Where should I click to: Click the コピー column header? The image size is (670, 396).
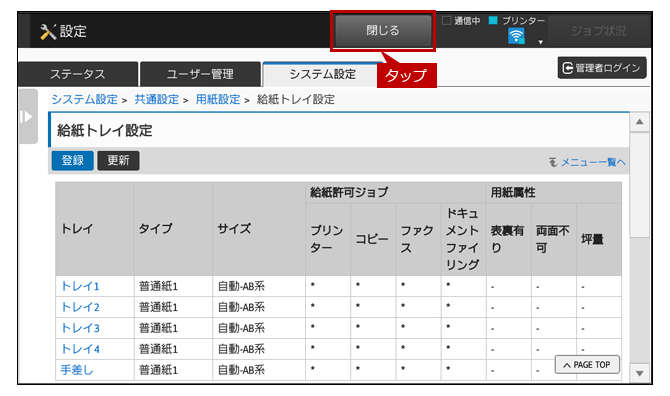(x=373, y=239)
